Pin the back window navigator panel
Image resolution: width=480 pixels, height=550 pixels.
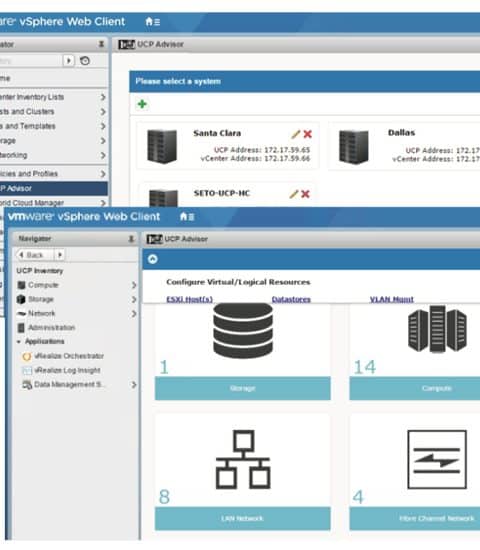coord(101,44)
